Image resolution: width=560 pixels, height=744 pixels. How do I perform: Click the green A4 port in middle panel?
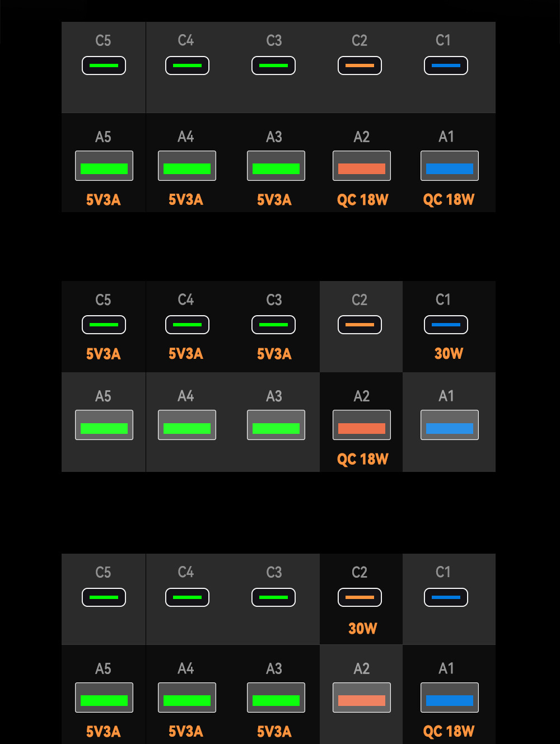pyautogui.click(x=187, y=425)
